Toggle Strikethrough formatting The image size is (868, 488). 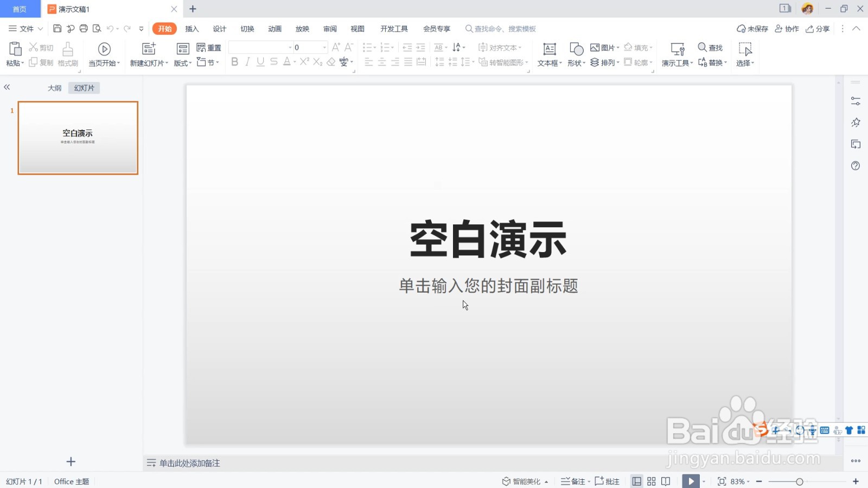(274, 62)
